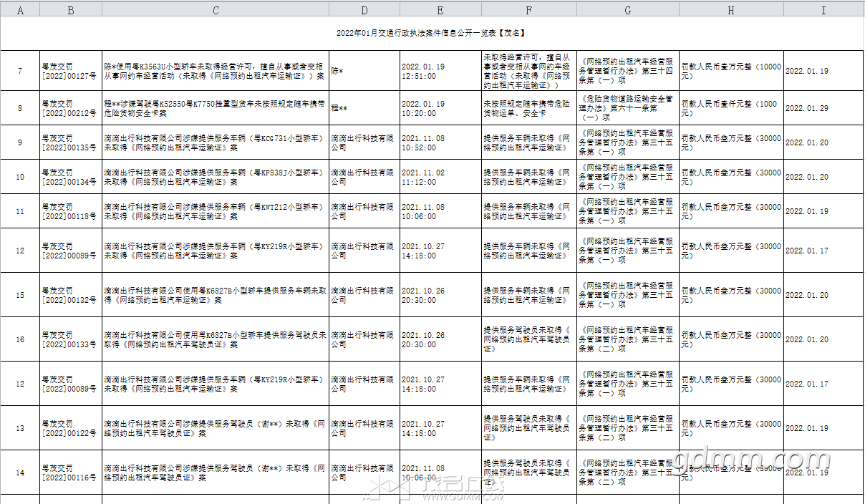
Task: Select the serial number cell 10
Action: coord(20,177)
